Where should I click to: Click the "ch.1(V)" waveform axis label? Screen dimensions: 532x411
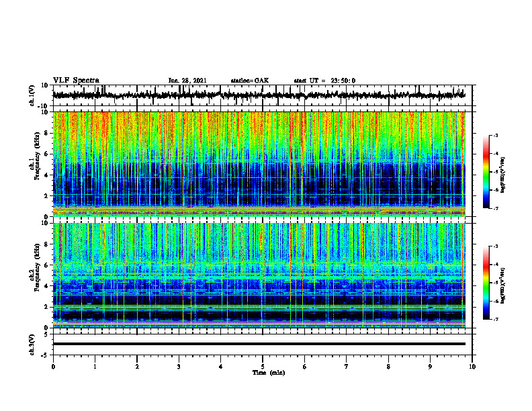point(32,95)
